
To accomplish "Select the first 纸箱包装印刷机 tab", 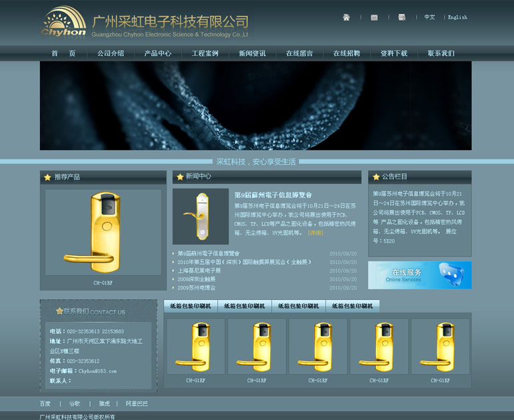I will coord(191,306).
